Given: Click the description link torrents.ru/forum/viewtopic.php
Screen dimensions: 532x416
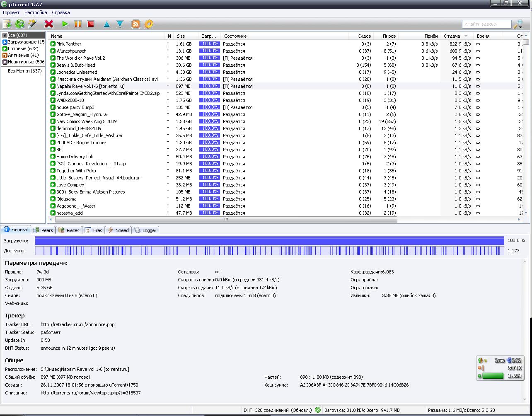Looking at the screenshot, I should [x=90, y=393].
